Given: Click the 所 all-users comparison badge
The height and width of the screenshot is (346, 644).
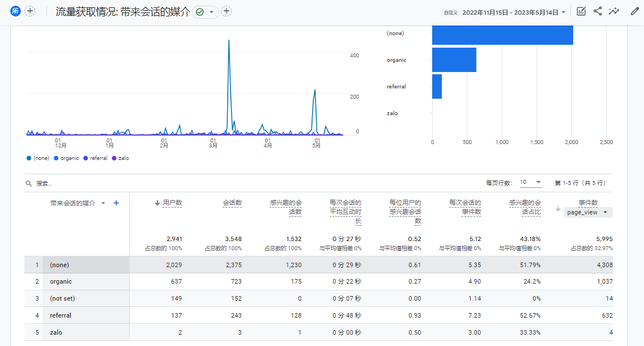Looking at the screenshot, I should [x=16, y=11].
